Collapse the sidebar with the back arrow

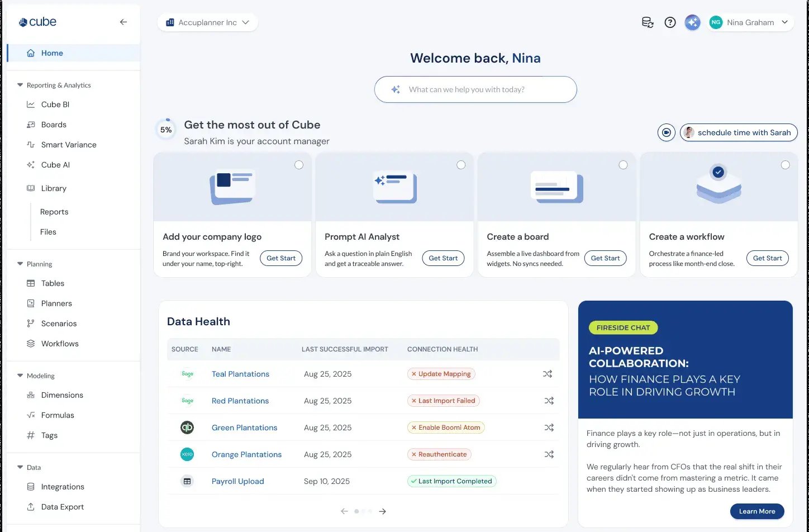(x=123, y=22)
